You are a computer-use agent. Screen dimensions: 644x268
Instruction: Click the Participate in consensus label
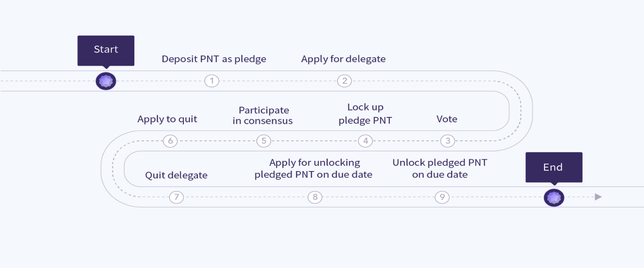[x=263, y=115]
